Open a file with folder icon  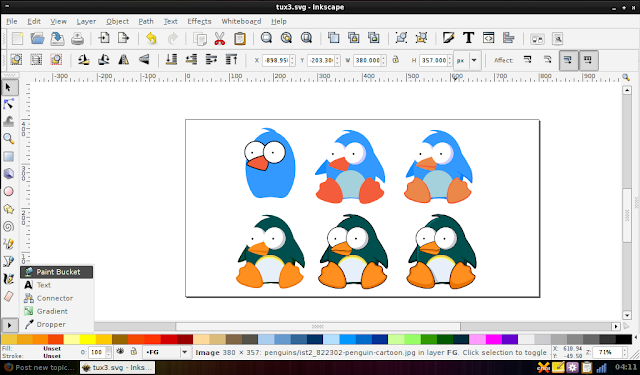click(37, 38)
